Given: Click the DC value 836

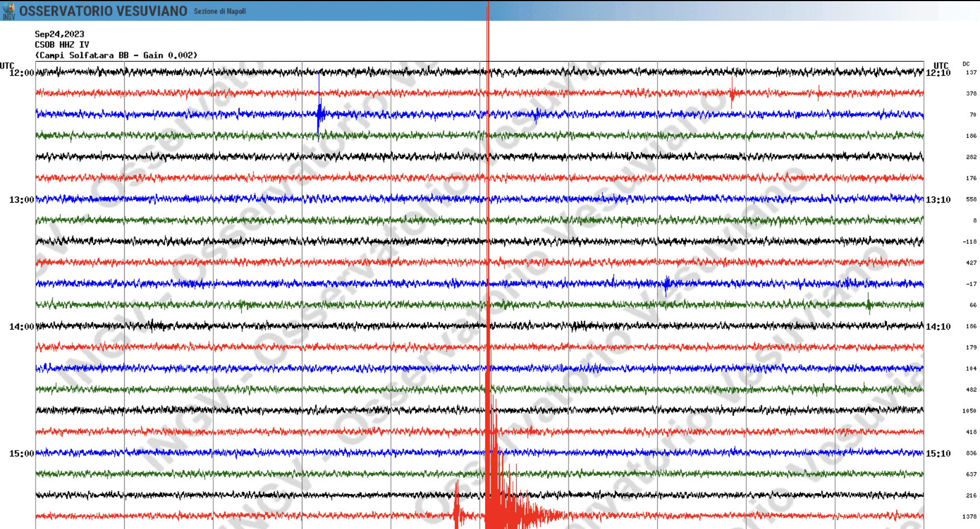Looking at the screenshot, I should coord(971,453).
